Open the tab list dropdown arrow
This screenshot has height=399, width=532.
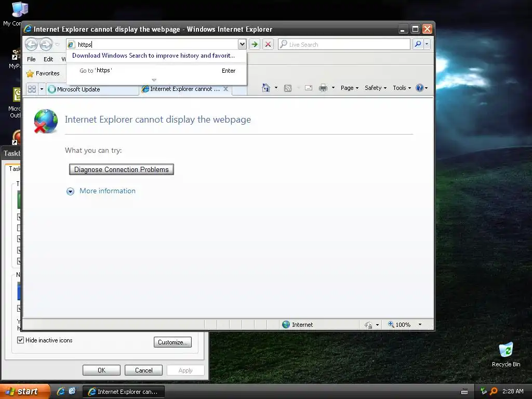(42, 89)
